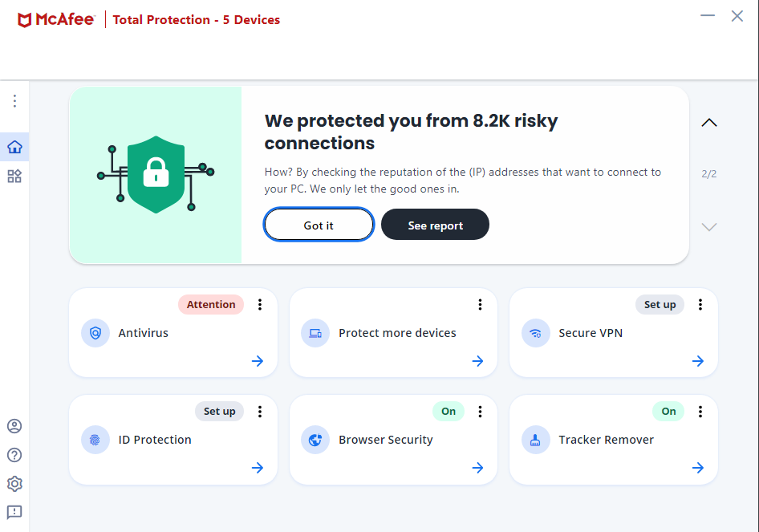759x532 pixels.
Task: Expand the three-dot sidebar menu at top
Action: click(14, 101)
